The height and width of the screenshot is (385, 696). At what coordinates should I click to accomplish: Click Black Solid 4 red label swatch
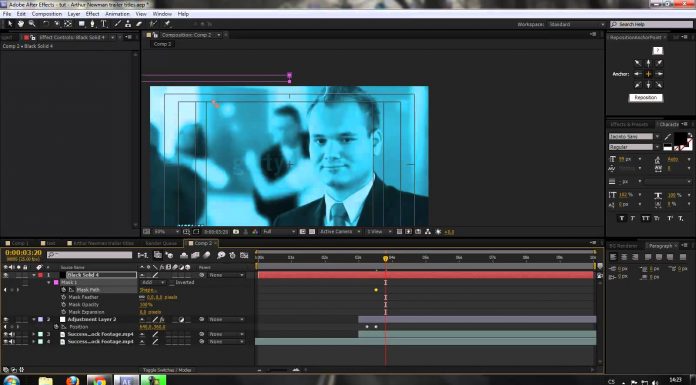(40, 275)
